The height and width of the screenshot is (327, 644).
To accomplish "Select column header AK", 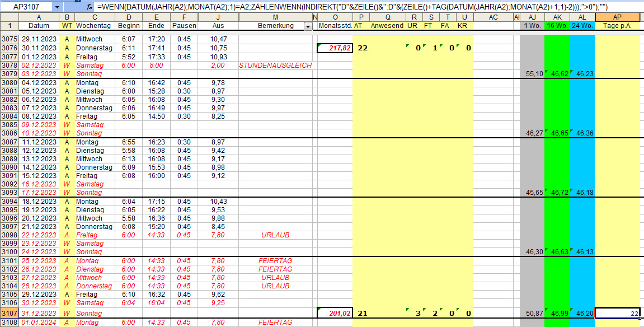I will tap(557, 17).
